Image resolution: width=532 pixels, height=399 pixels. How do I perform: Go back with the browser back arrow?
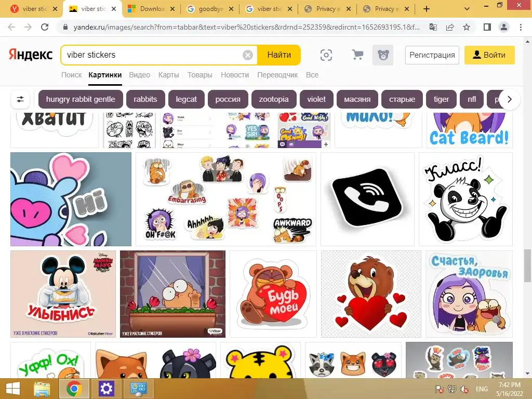pyautogui.click(x=11, y=27)
